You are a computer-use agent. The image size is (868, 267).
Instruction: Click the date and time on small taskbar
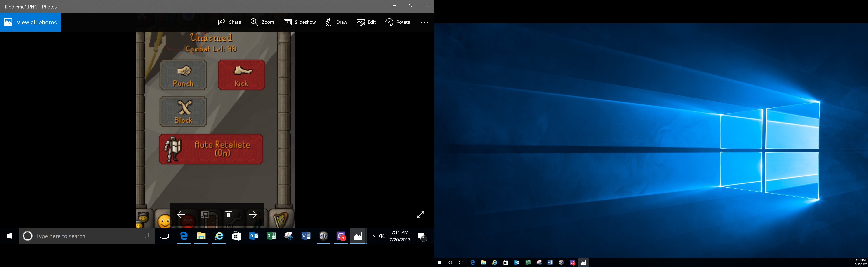861,263
